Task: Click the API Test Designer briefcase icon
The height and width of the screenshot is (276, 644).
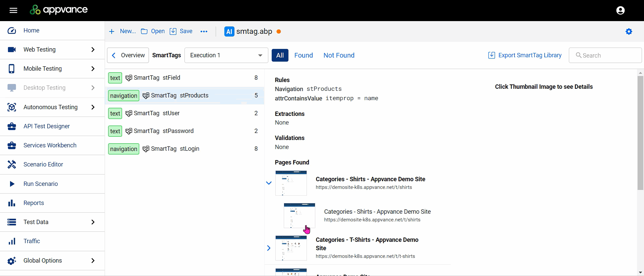Action: [12, 126]
